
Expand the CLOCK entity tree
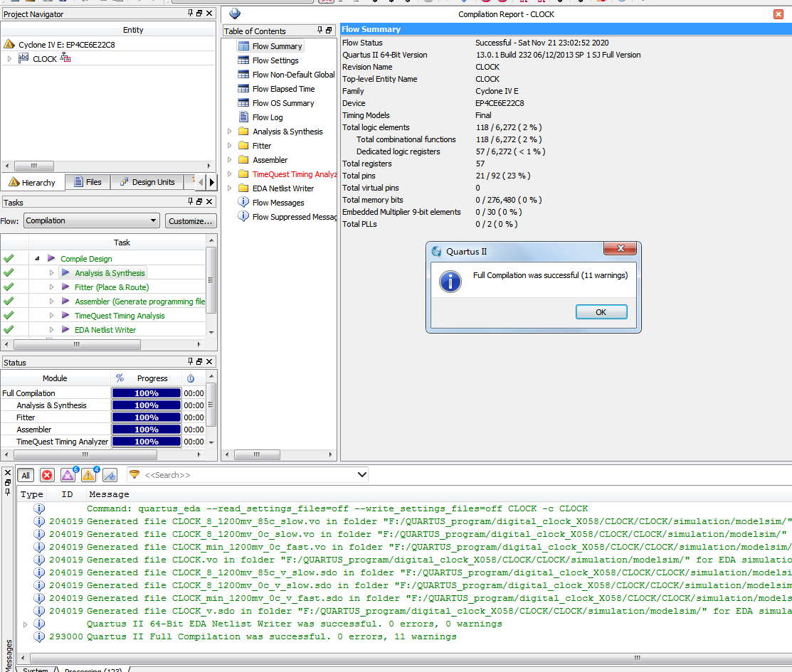click(x=10, y=59)
